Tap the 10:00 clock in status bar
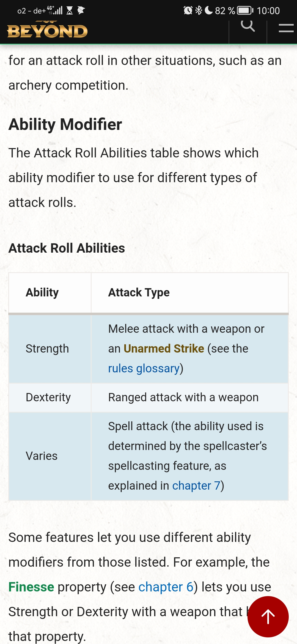297x644 pixels. [x=268, y=10]
